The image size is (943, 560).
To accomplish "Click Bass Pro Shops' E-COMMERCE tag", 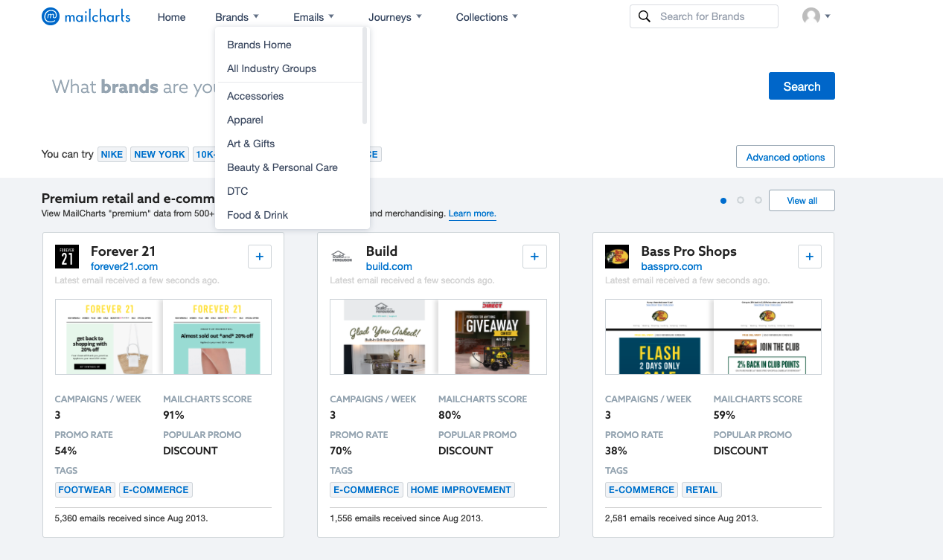I will click(x=642, y=490).
